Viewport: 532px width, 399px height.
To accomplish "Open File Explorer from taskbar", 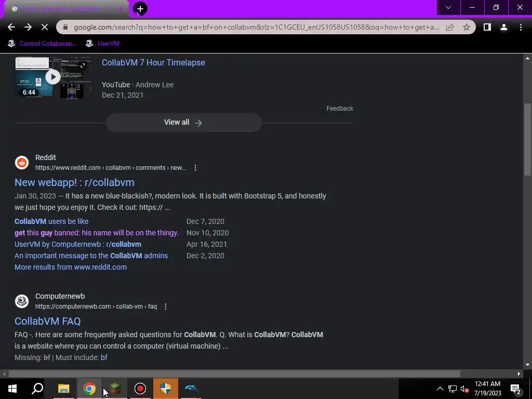I will [x=64, y=389].
